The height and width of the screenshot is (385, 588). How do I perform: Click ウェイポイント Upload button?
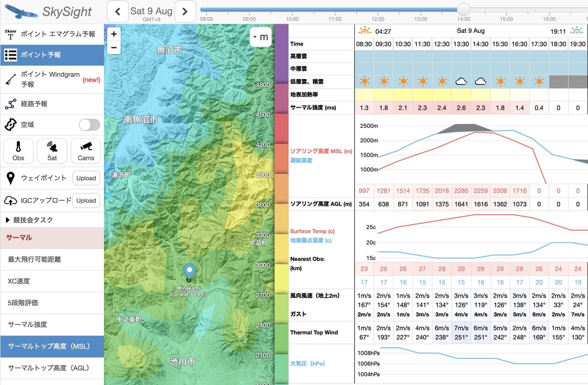click(86, 178)
